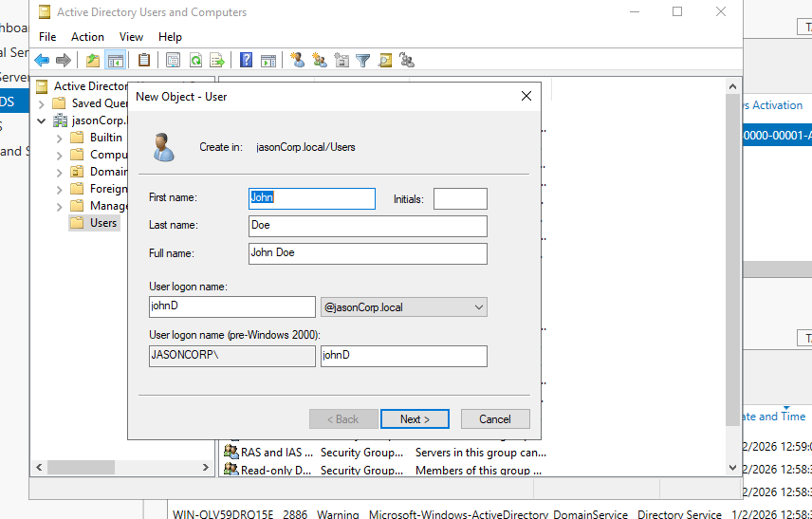Screen dimensions: 812x519
Task: Toggle Show/Hide Console Tree icon
Action: pos(116,60)
